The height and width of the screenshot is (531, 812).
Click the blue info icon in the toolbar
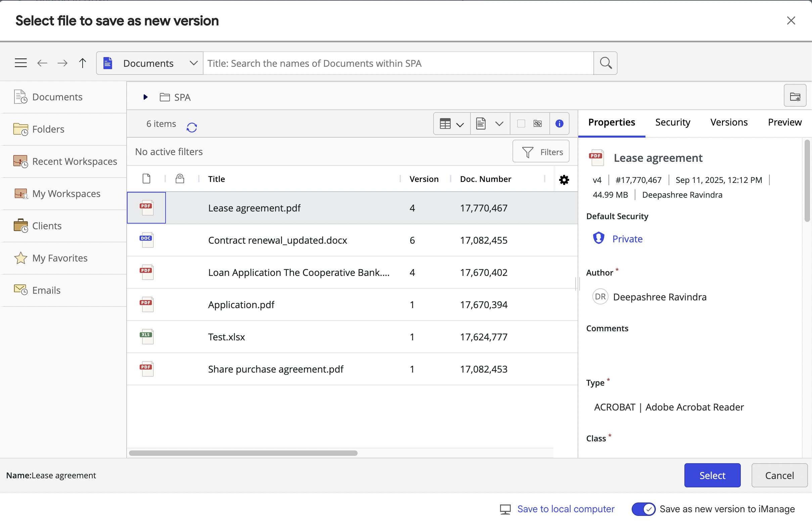(559, 124)
